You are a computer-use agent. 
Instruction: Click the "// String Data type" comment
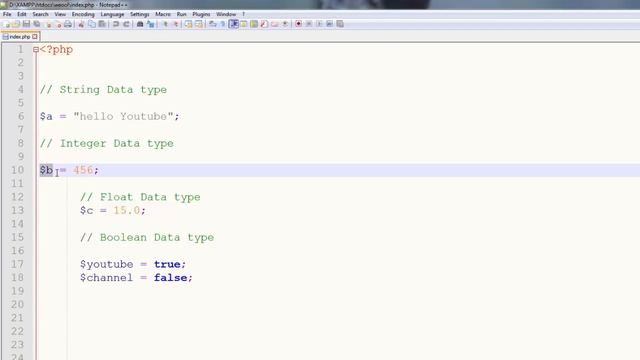click(x=103, y=90)
